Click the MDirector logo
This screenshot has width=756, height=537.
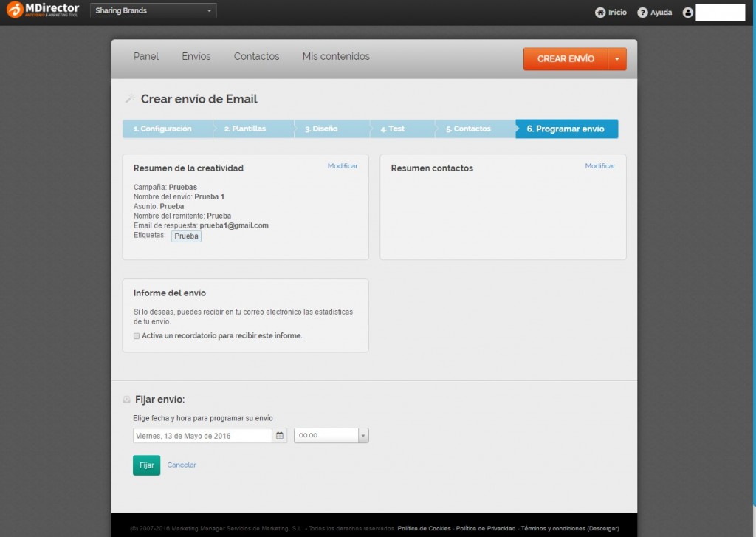click(43, 10)
